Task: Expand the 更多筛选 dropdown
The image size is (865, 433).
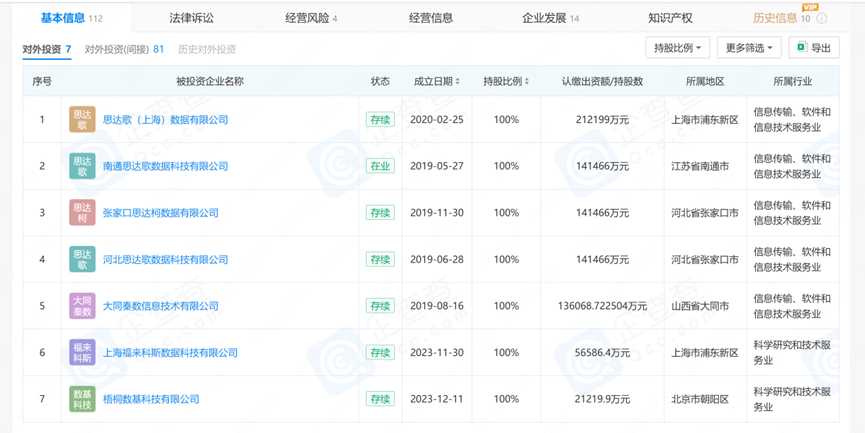Action: pos(750,48)
